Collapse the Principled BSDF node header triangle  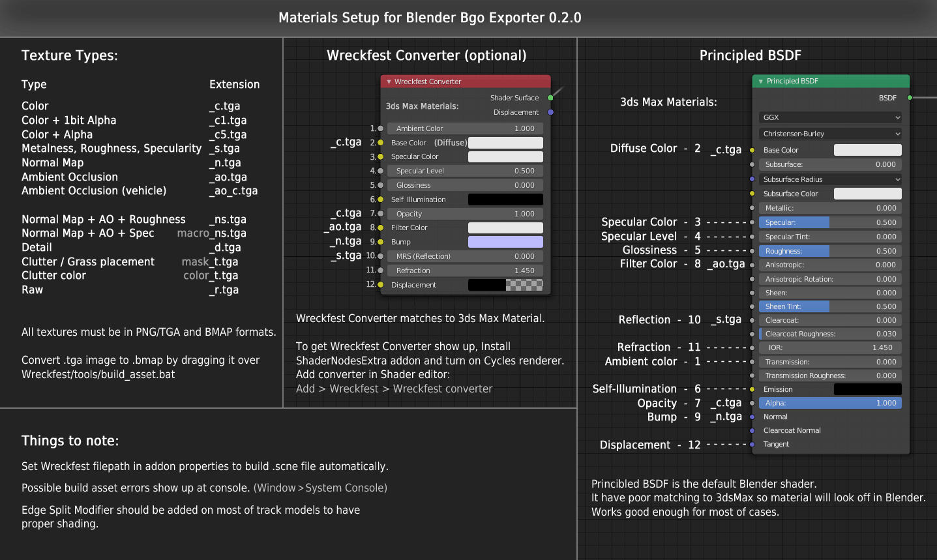(x=760, y=81)
